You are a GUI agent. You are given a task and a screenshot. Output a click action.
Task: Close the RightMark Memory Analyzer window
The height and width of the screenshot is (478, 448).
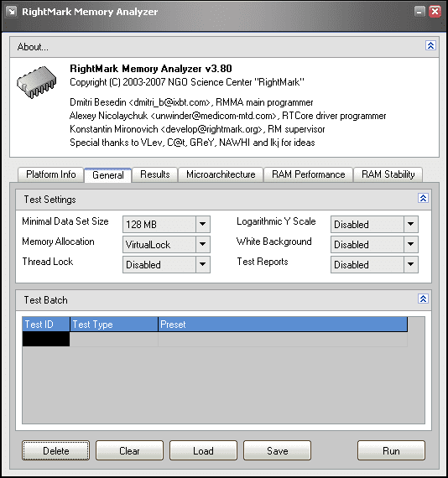tap(435, 12)
